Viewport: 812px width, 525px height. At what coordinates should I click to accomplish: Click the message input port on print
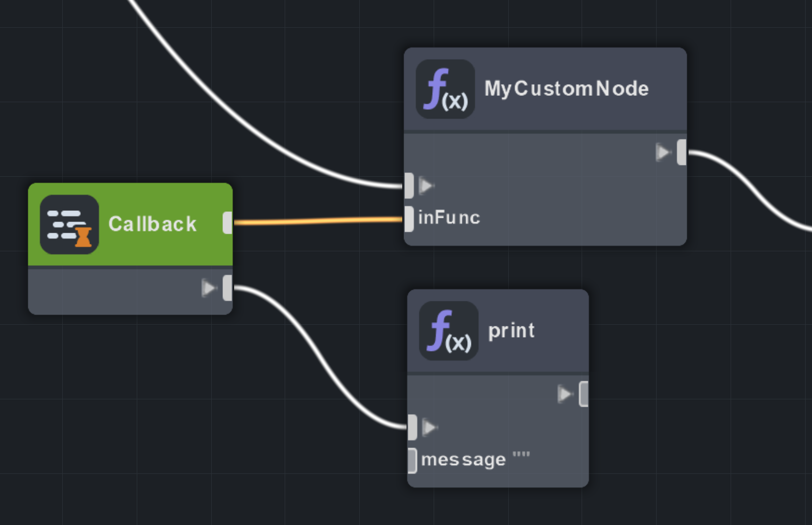coord(412,460)
